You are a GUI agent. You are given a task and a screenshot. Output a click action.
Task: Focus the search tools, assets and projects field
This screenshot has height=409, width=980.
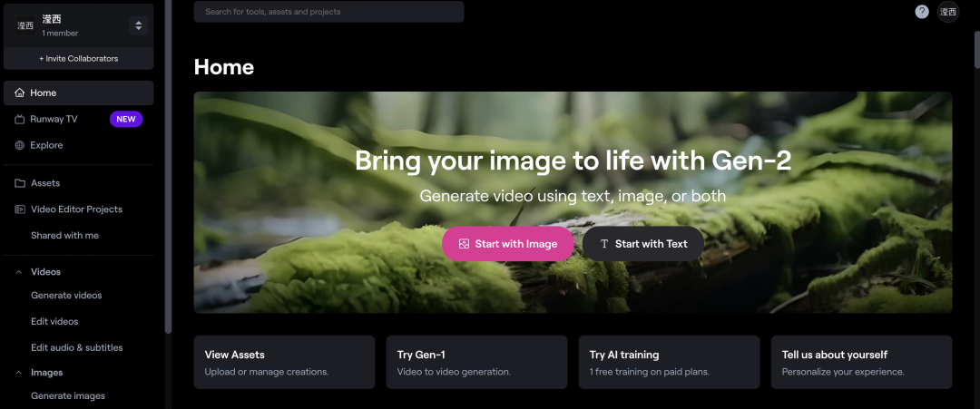pyautogui.click(x=328, y=12)
